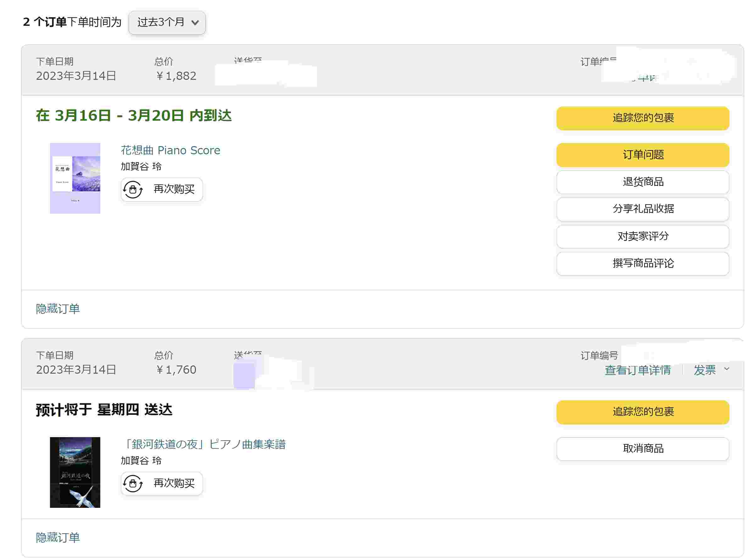Open 「銀河鉄道の夜」ピアノ曲集楽譜 product link
This screenshot has height=560, width=754.
tap(203, 444)
